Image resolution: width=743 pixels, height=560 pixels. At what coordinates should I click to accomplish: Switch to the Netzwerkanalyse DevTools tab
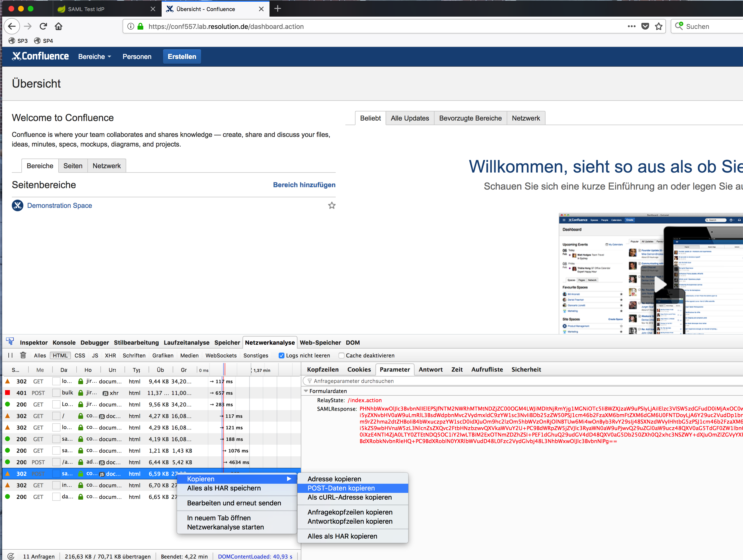(x=270, y=342)
